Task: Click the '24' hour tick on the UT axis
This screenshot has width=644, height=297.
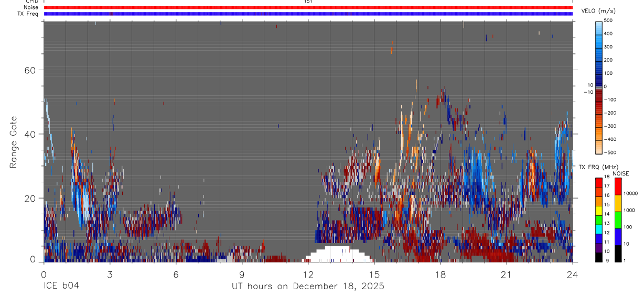Action: coord(572,273)
